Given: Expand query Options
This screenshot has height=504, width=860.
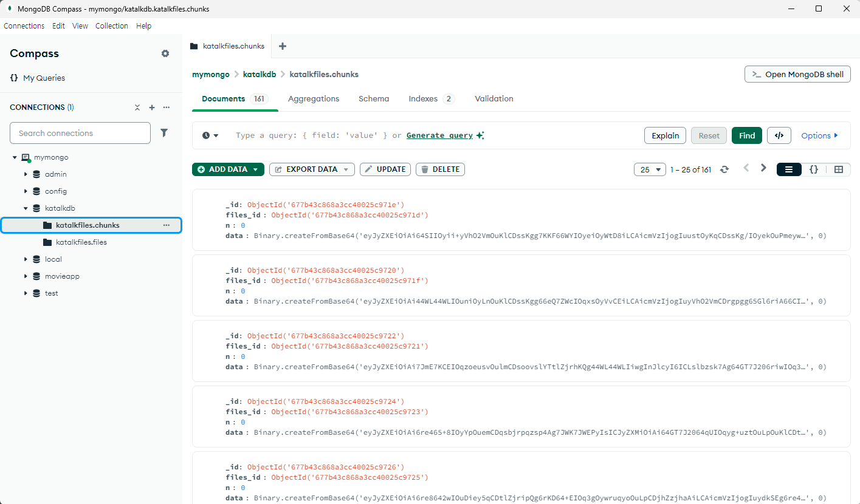Looking at the screenshot, I should point(819,135).
